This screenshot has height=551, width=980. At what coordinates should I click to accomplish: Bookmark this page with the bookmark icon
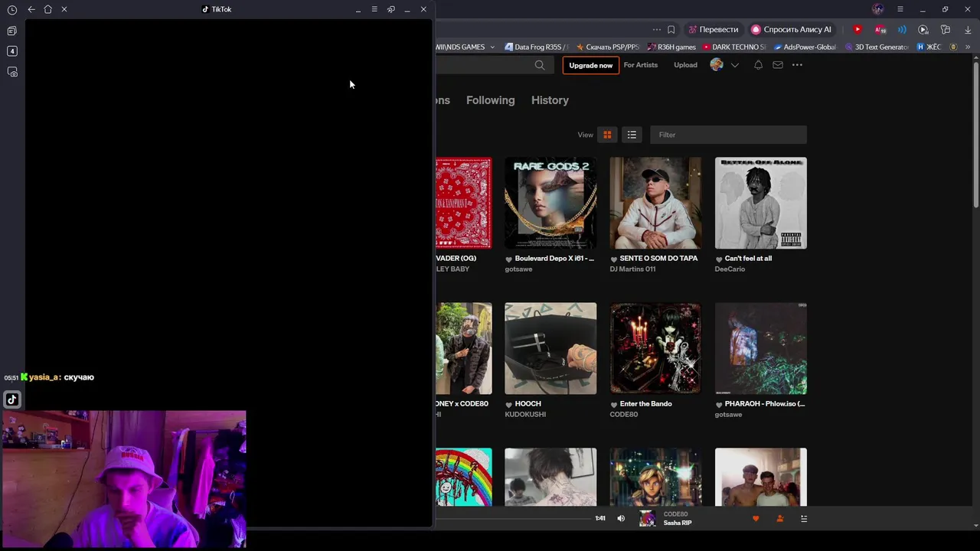tap(671, 30)
